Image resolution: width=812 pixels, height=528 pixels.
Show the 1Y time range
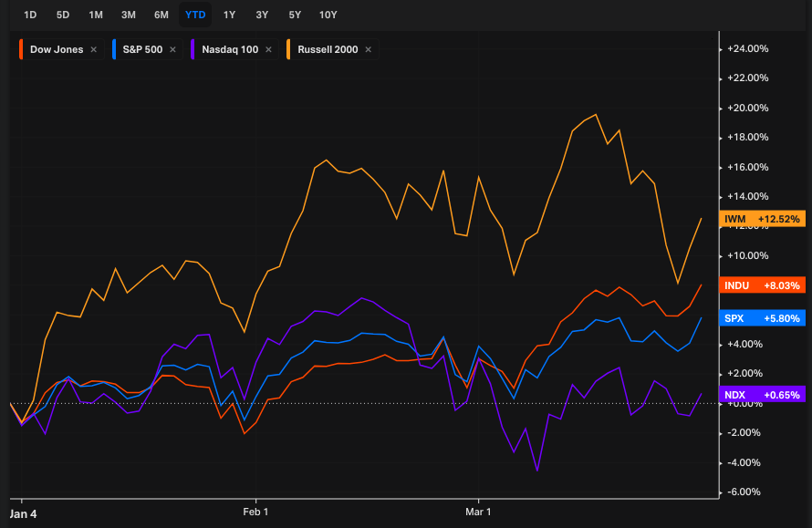click(229, 15)
